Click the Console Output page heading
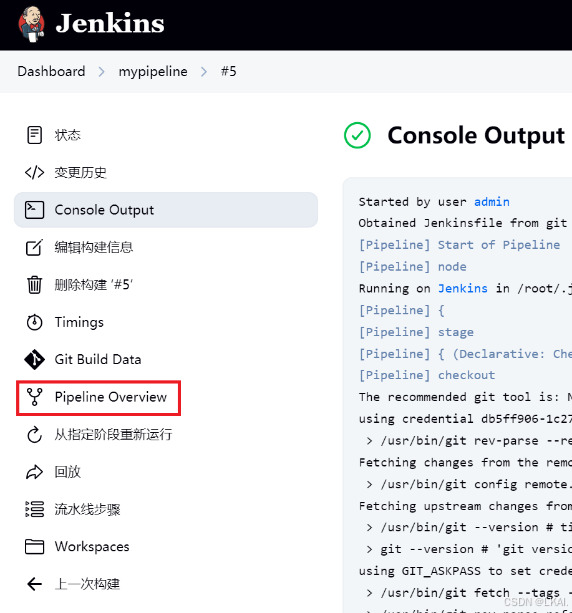Image resolution: width=572 pixels, height=613 pixels. click(476, 136)
